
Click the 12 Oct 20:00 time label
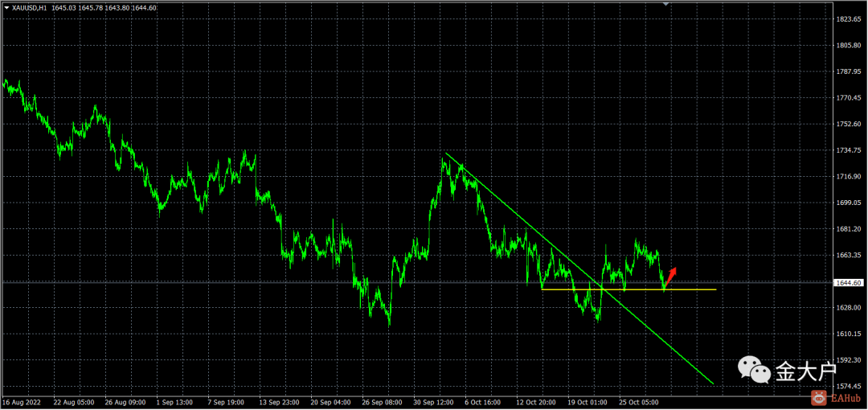(x=536, y=402)
